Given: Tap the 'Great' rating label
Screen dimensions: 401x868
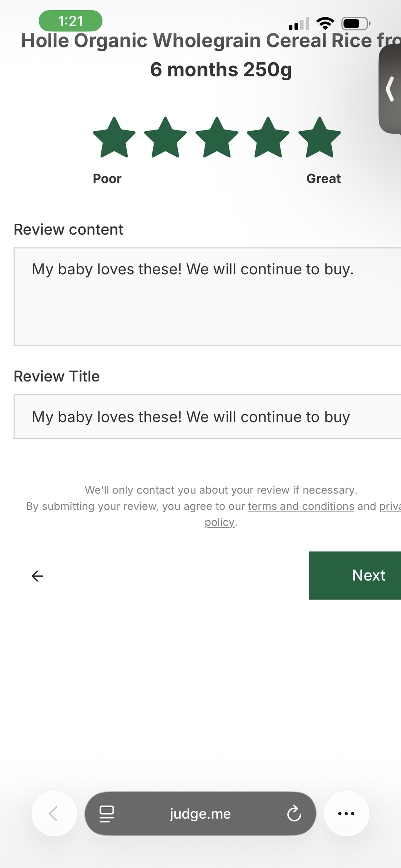Looking at the screenshot, I should pos(323,179).
